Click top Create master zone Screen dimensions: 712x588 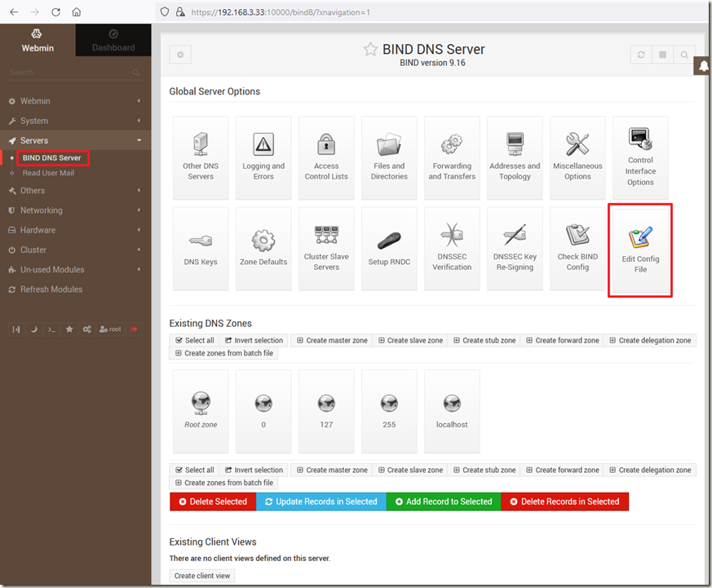coord(332,341)
